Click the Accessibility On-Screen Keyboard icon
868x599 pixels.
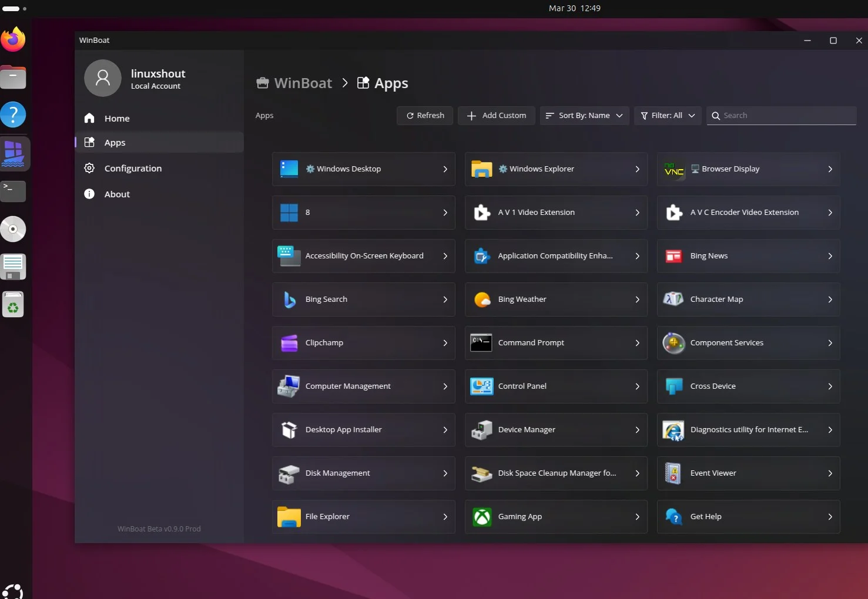pyautogui.click(x=289, y=256)
